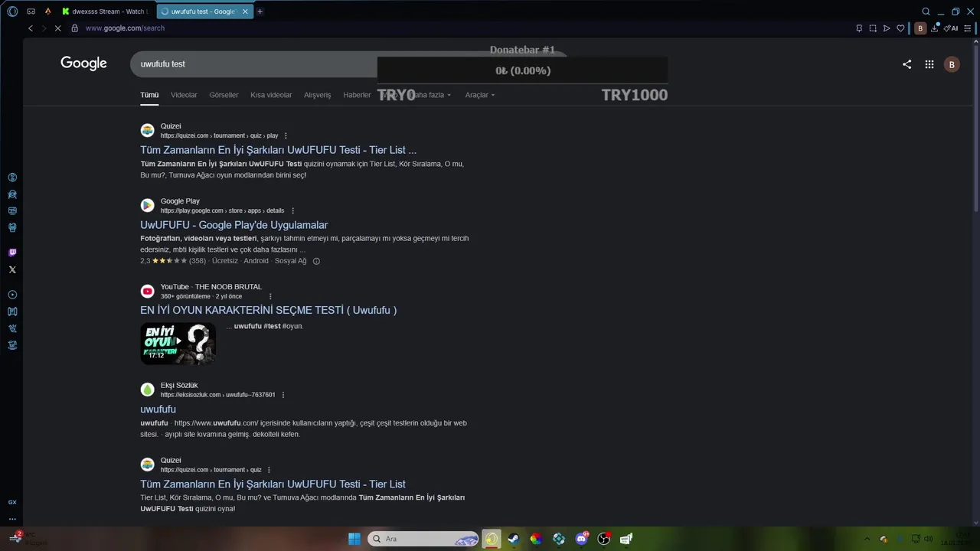Open the X (Twitter) icon in sidebar

pos(12,269)
